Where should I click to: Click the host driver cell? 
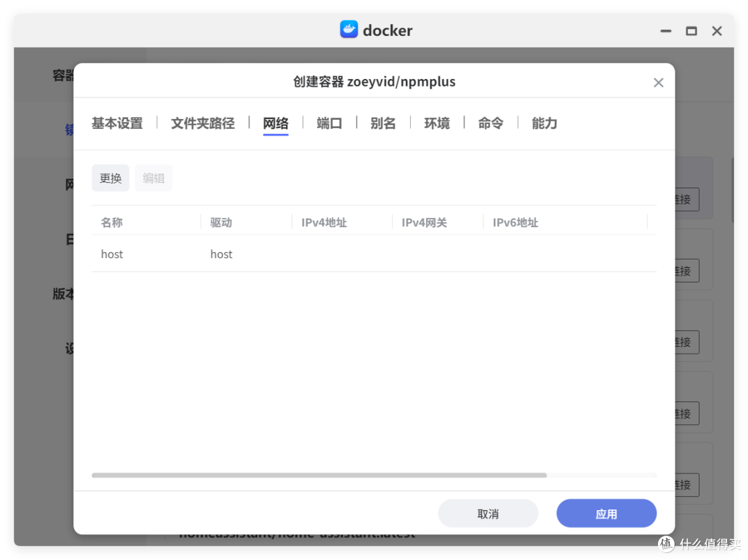click(222, 254)
